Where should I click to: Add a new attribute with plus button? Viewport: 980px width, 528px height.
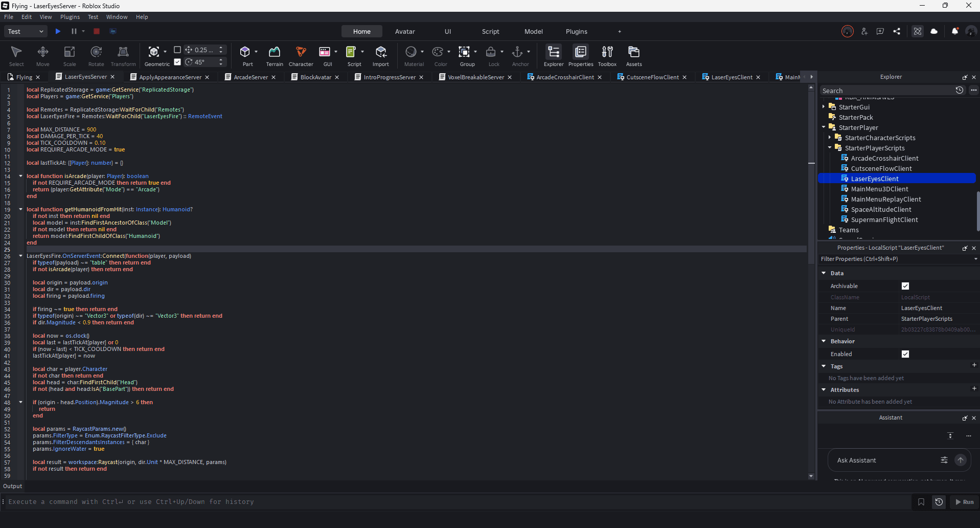coord(974,389)
